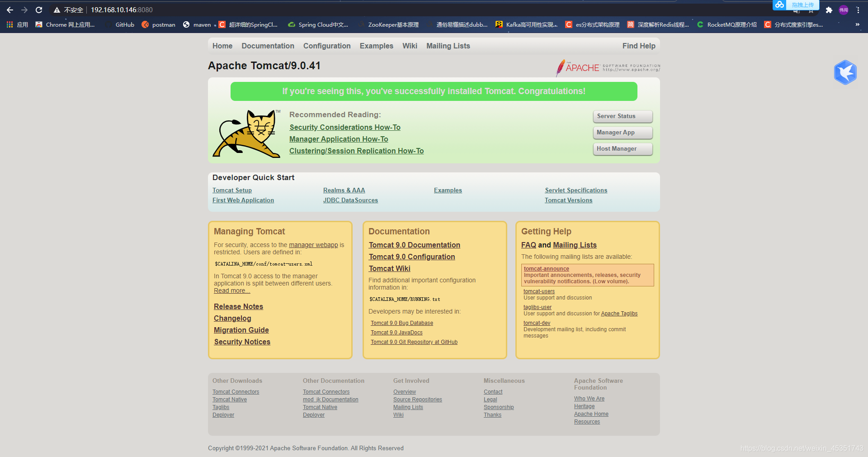Open the Kafka高可用性实现 bookmark
Viewport: 868px width, 457px height.
click(527, 24)
